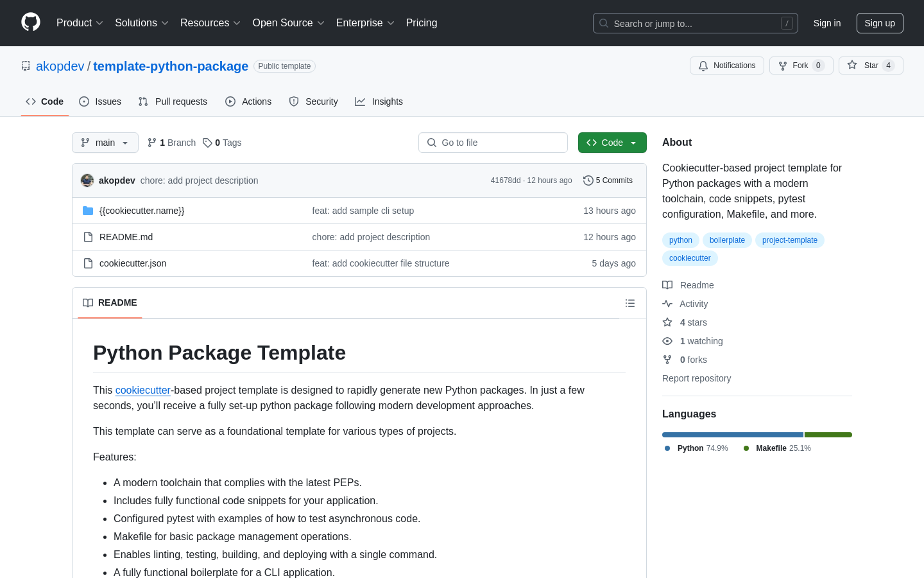The width and height of the screenshot is (924, 578).
Task: Click the book icon beside Readme link
Action: point(667,285)
